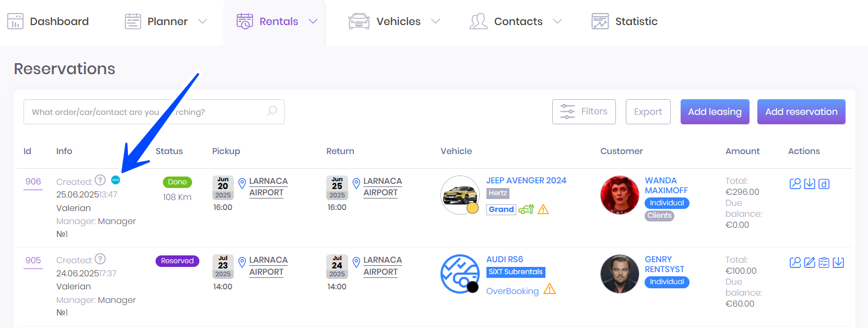Click the car service wrench icon for Jeep Avenger
Viewport: 868px width, 328px height.
(x=526, y=209)
